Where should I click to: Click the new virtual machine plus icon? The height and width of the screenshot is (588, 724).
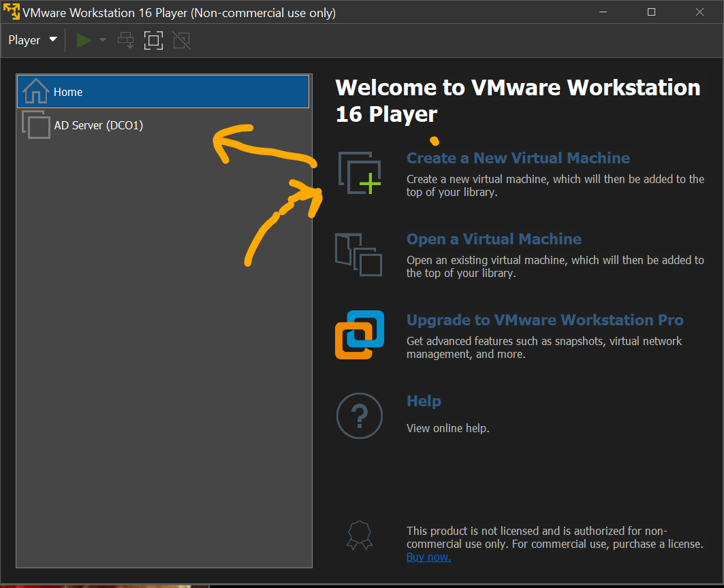360,173
